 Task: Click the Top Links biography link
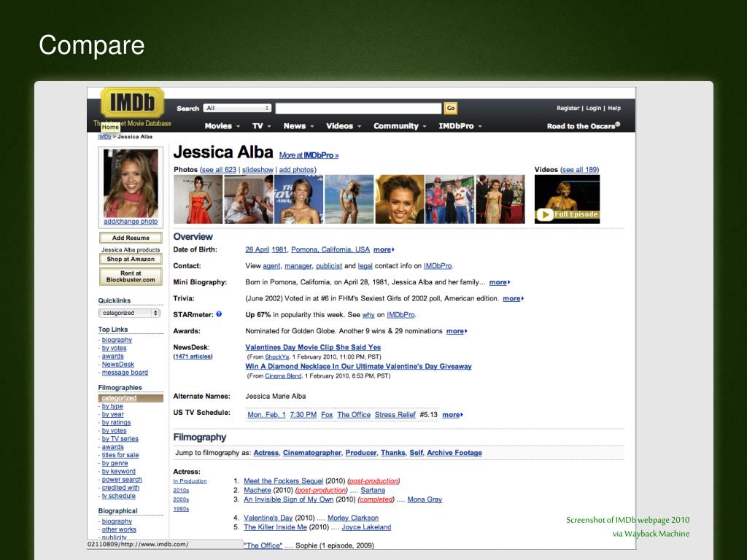(117, 340)
